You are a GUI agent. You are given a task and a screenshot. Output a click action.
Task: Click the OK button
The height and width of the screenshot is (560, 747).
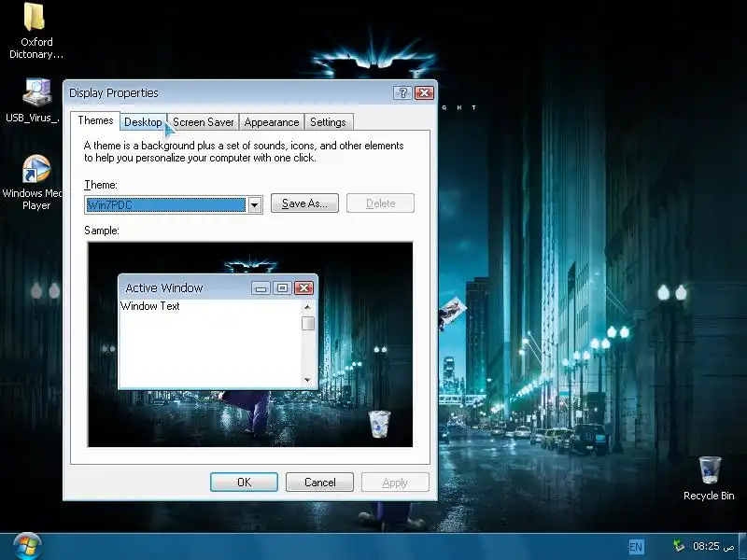click(x=244, y=483)
